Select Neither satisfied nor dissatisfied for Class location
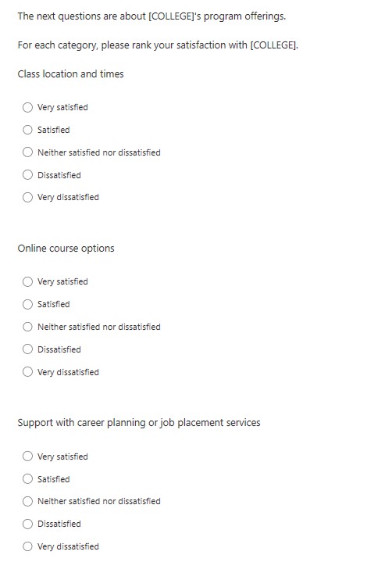This screenshot has height=562, width=392. [27, 152]
